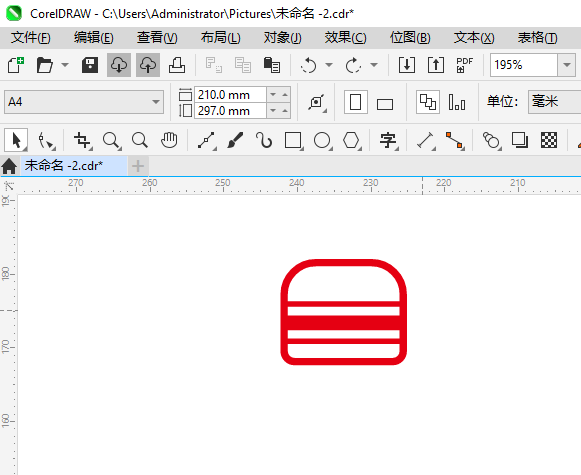Click the New document icon
This screenshot has height=475, width=581.
point(16,65)
